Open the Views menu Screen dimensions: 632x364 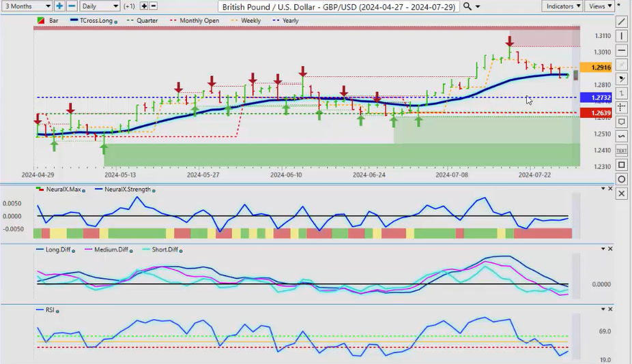coord(599,6)
